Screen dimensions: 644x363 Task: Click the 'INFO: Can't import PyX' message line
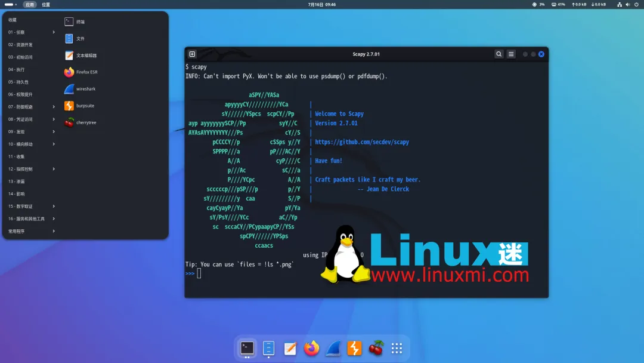tap(286, 76)
